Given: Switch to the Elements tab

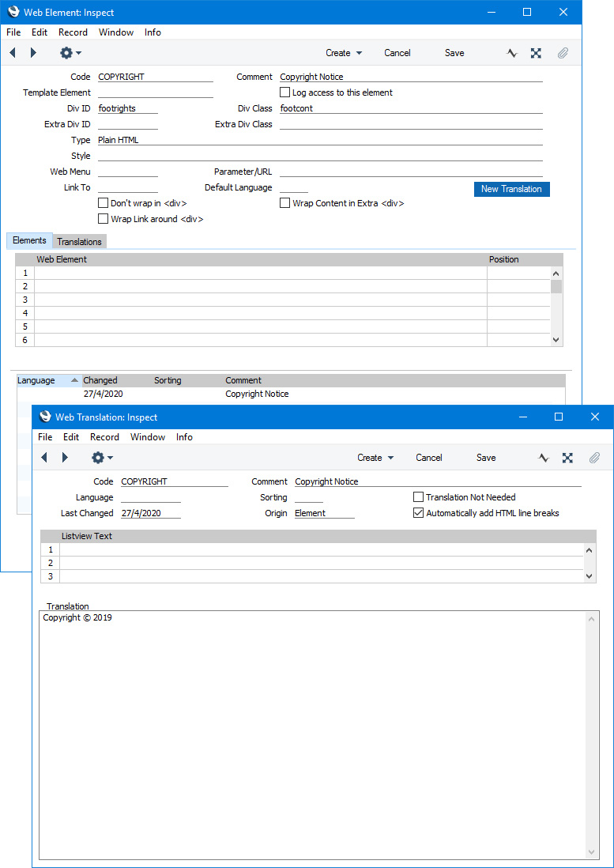Looking at the screenshot, I should coord(29,240).
